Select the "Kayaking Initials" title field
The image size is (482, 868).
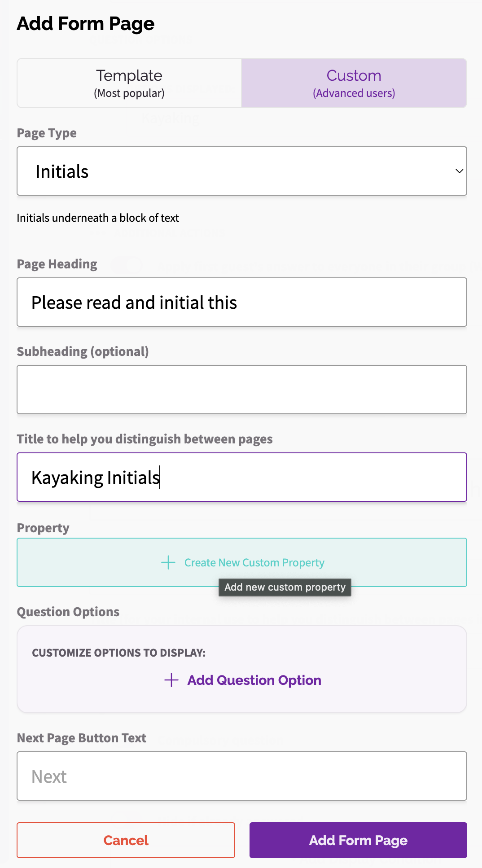pyautogui.click(x=242, y=477)
